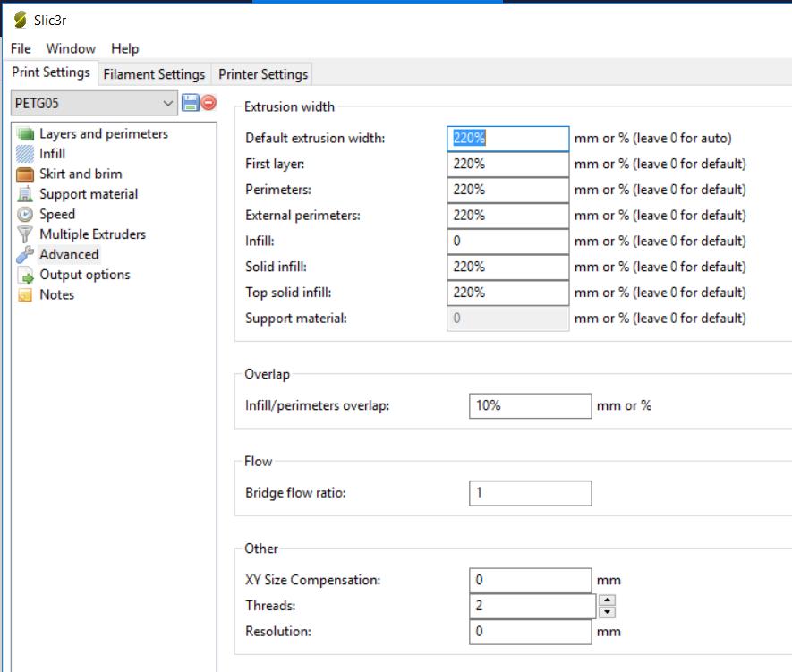Increase Threads with the up arrow
792x672 pixels.
607,600
